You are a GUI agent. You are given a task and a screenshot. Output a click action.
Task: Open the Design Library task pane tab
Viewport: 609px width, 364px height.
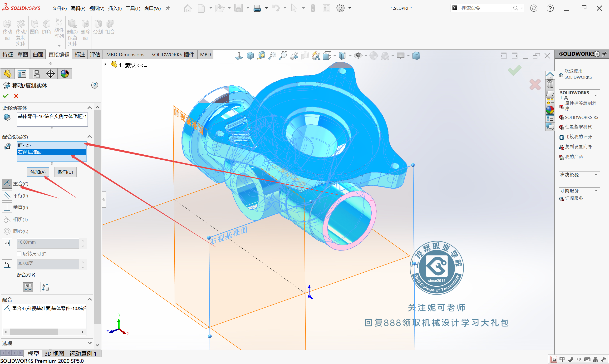[550, 84]
